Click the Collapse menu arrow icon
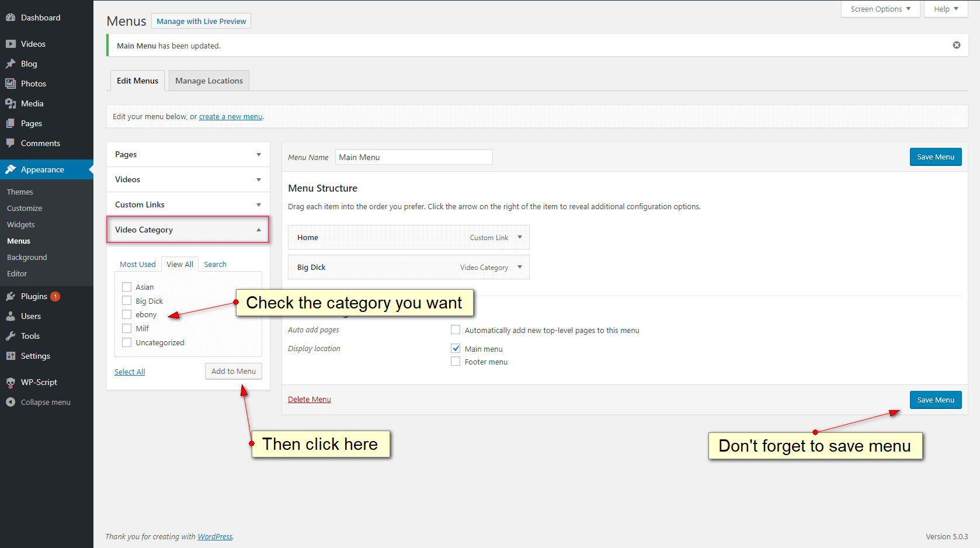 [11, 402]
